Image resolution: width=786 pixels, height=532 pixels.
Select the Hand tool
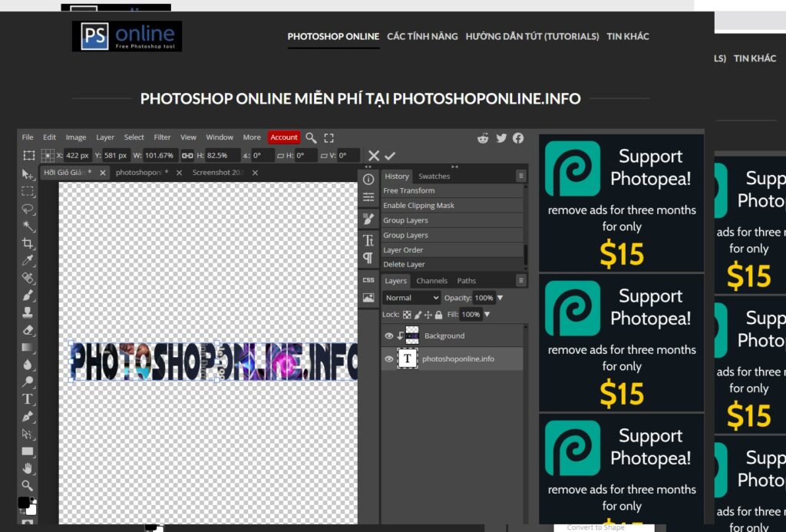pyautogui.click(x=28, y=468)
